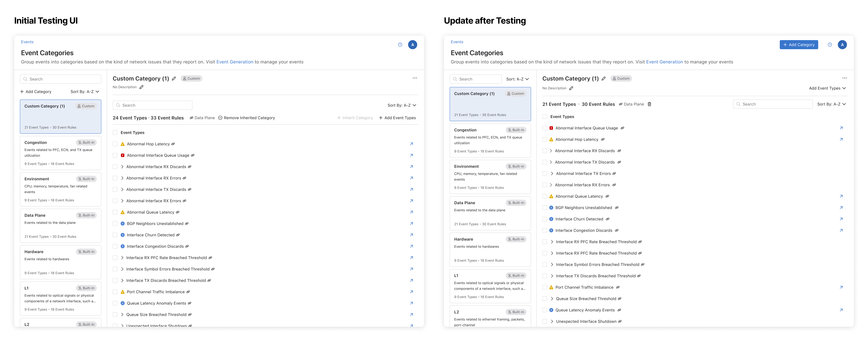
Task: Expand Abnormal Interface RX Discards, Initial Testing UI
Action: pyautogui.click(x=122, y=167)
